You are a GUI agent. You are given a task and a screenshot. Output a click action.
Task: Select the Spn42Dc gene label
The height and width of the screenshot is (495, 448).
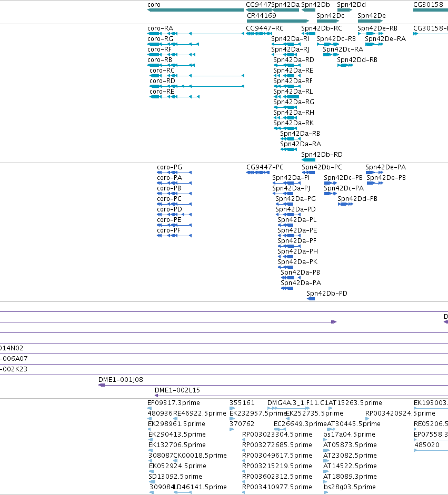pos(330,16)
